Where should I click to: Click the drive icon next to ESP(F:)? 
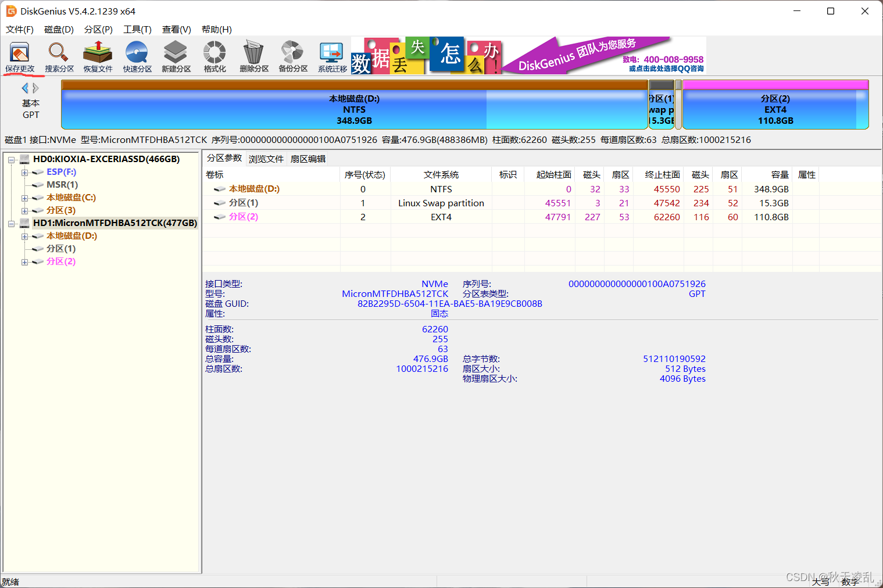(x=38, y=172)
